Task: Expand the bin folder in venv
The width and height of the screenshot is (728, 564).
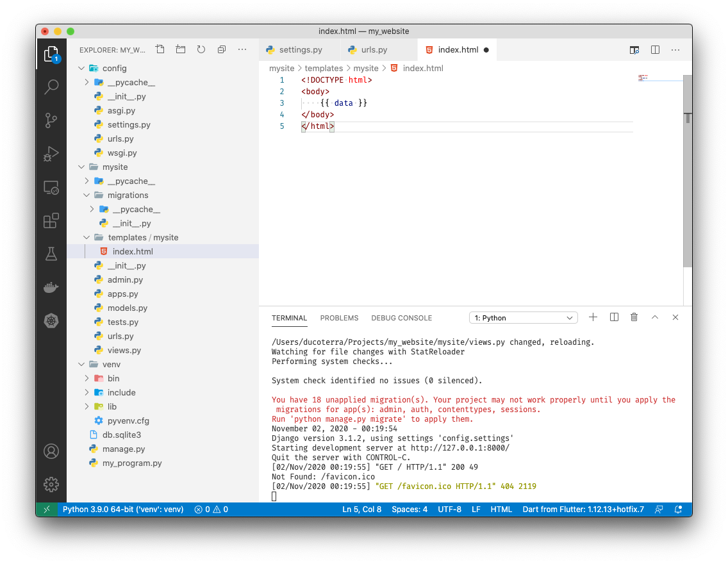Action: [x=87, y=379]
